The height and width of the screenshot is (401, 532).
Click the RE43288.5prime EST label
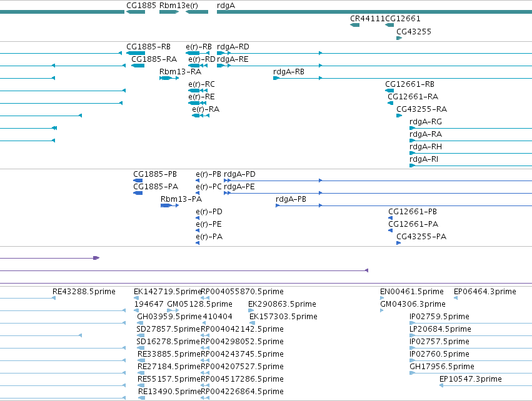click(x=84, y=292)
